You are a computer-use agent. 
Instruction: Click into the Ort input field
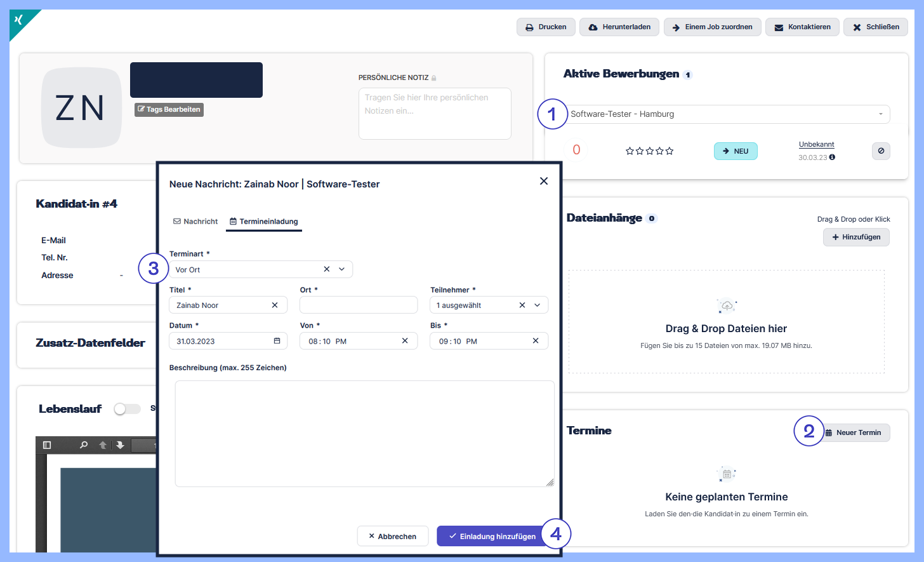coord(359,305)
